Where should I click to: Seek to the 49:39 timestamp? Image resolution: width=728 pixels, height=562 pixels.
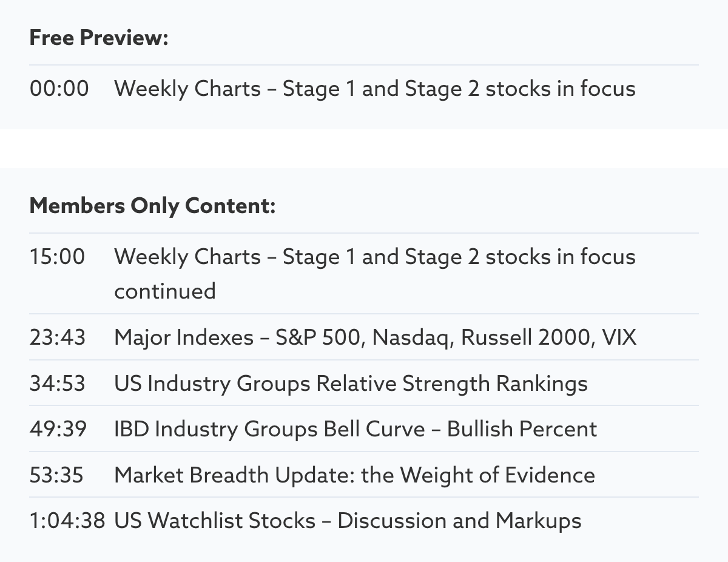tap(58, 429)
